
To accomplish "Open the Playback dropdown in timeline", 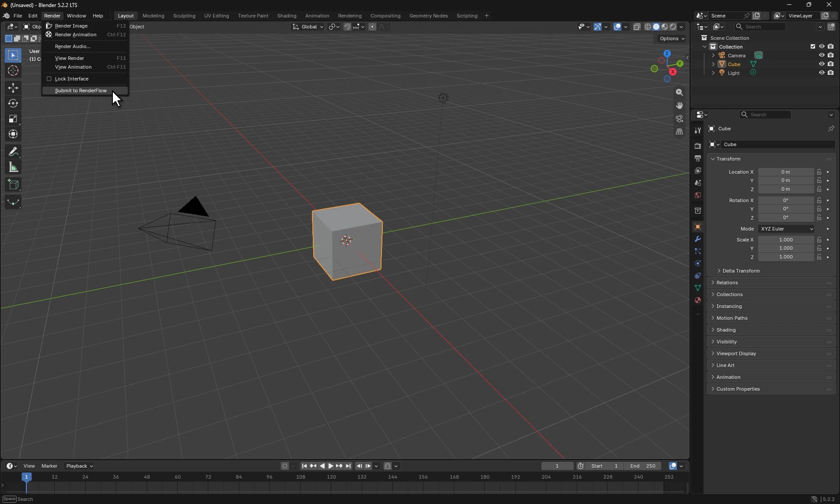I will pos(79,466).
